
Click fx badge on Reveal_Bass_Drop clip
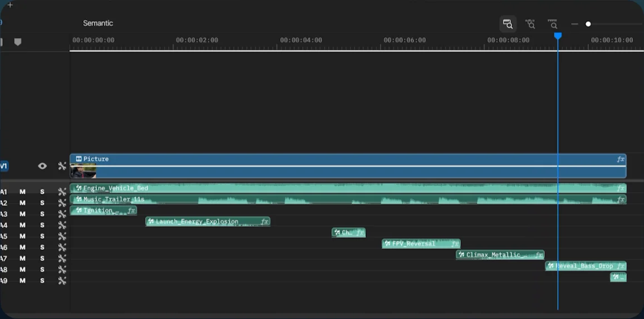[621, 266]
